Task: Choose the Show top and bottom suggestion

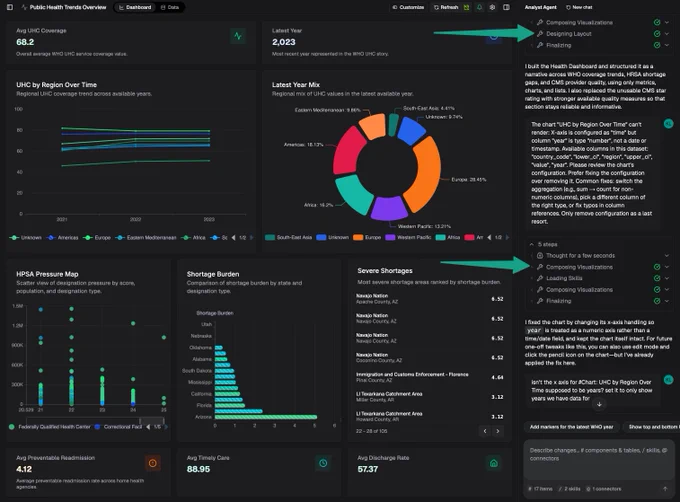Action: (651, 427)
